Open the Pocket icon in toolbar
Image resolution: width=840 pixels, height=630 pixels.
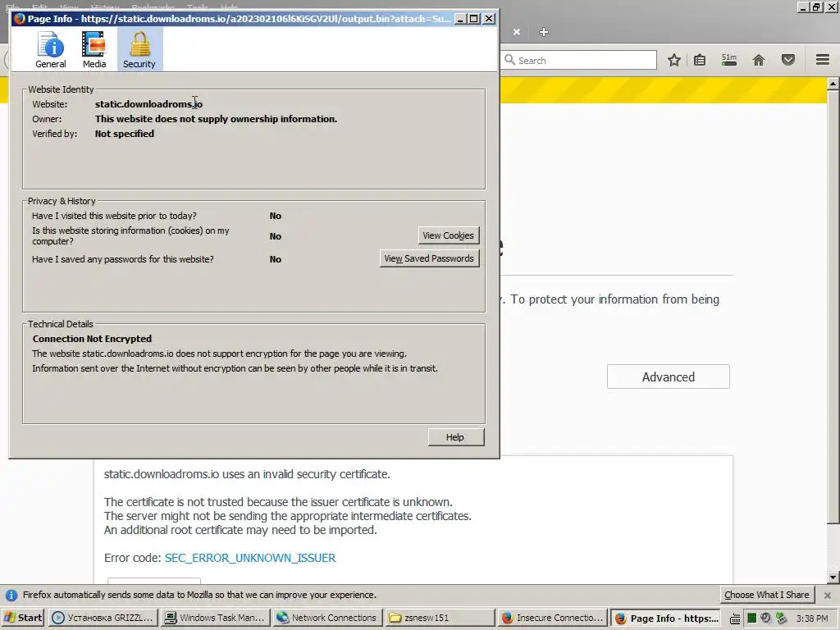click(x=788, y=60)
